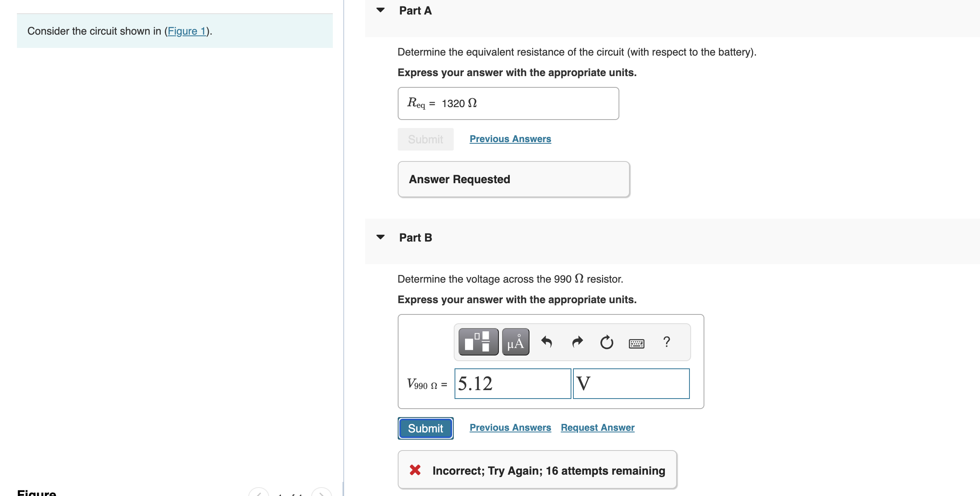Viewport: 980px width, 496px height.
Task: Click the V units input field
Action: [x=631, y=383]
